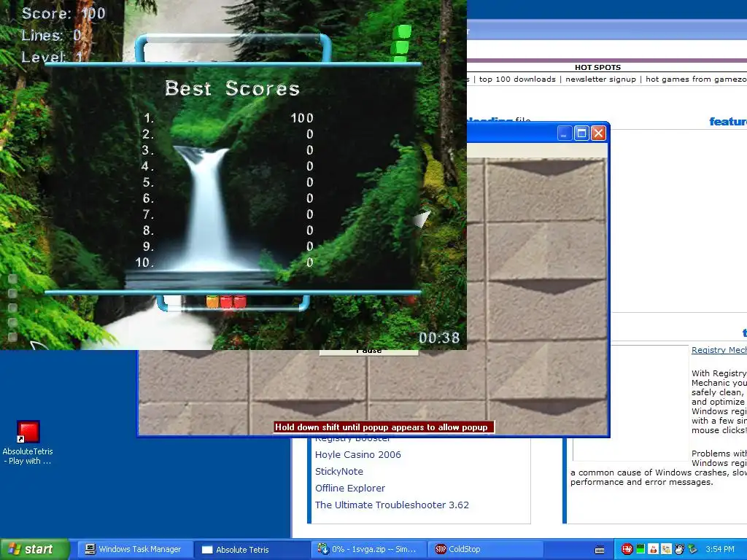Click the Safely Remove Hardware tray icon
The height and width of the screenshot is (560, 747).
(x=693, y=550)
